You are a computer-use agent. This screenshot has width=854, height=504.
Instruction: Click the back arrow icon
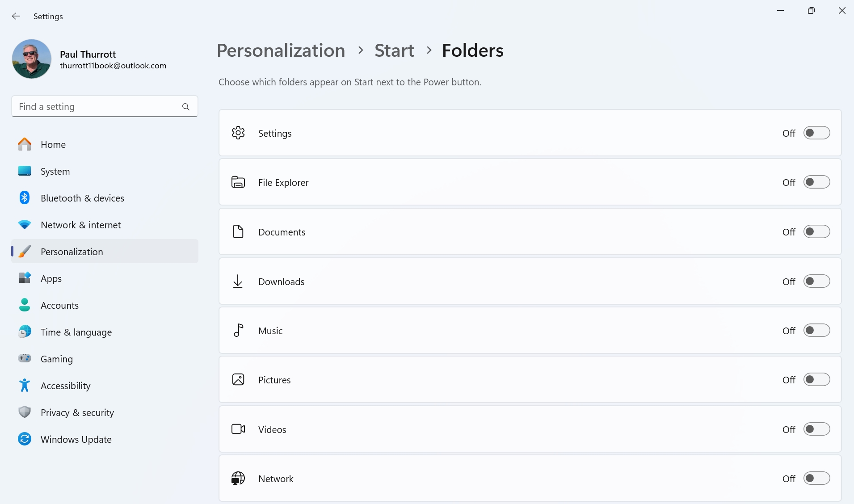tap(16, 17)
